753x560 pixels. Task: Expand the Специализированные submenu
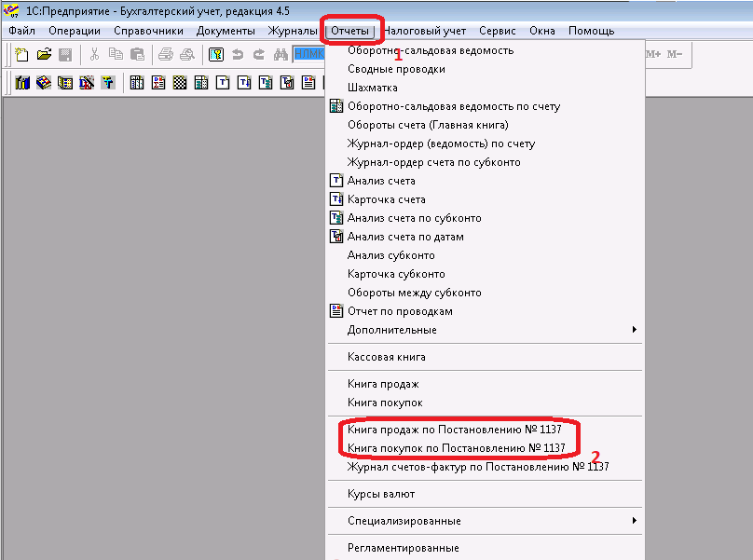[x=485, y=521]
